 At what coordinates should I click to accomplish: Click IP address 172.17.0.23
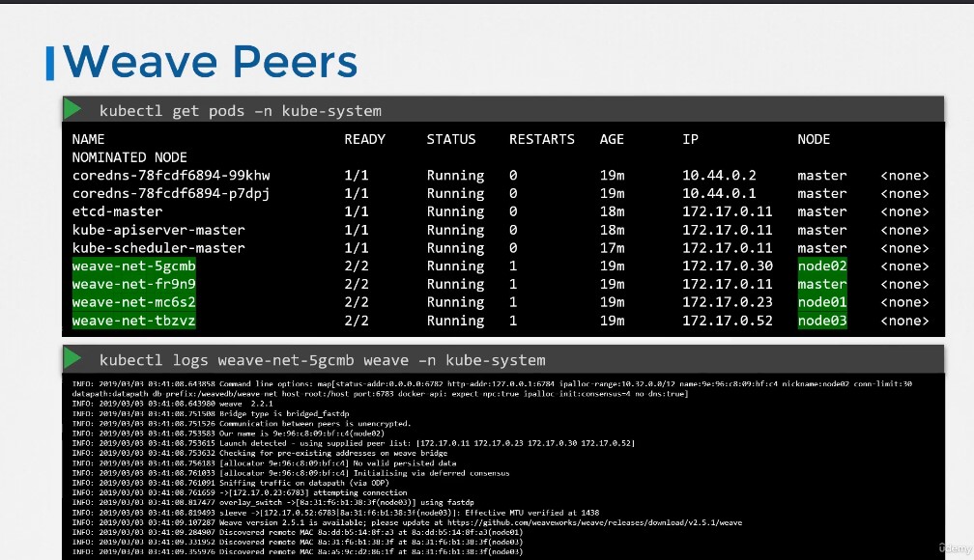tap(728, 302)
